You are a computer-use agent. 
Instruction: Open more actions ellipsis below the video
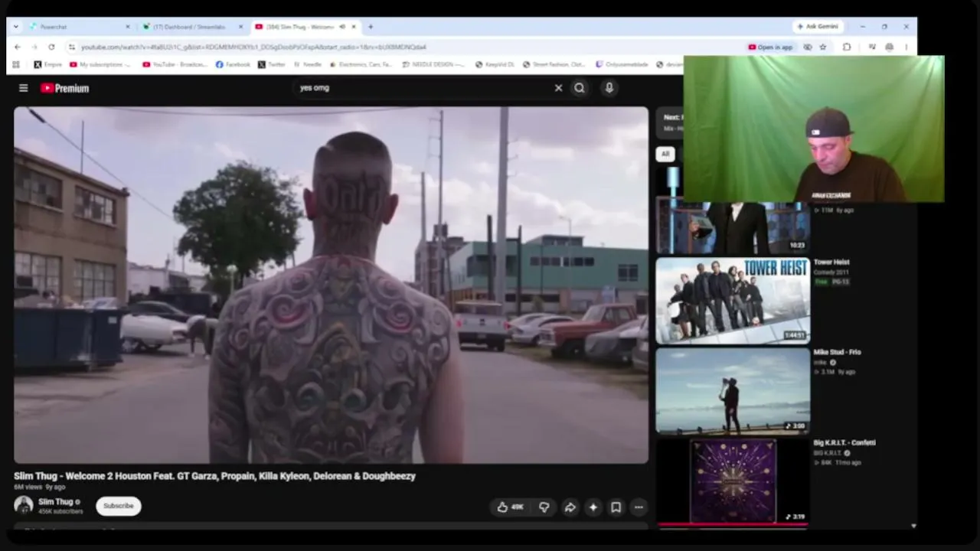tap(639, 507)
